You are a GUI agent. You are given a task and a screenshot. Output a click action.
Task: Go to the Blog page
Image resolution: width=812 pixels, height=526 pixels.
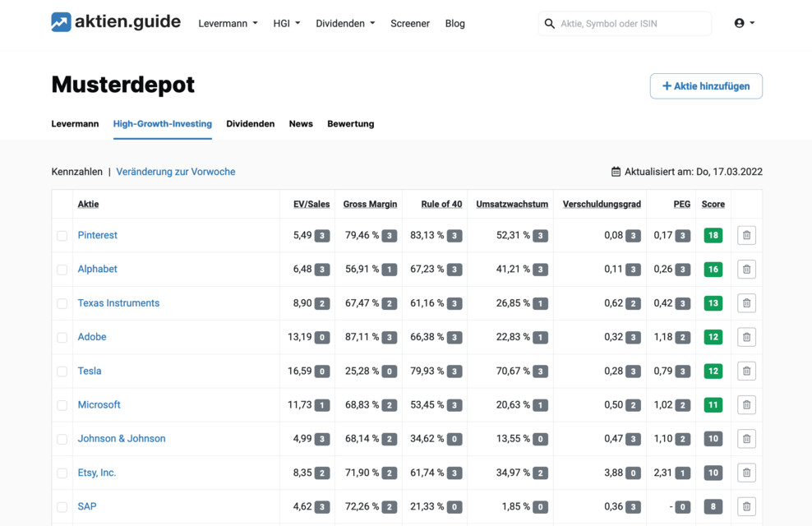[x=455, y=24]
